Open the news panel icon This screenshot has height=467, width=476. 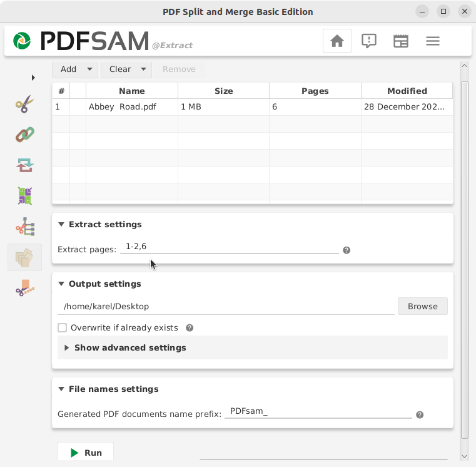point(401,41)
